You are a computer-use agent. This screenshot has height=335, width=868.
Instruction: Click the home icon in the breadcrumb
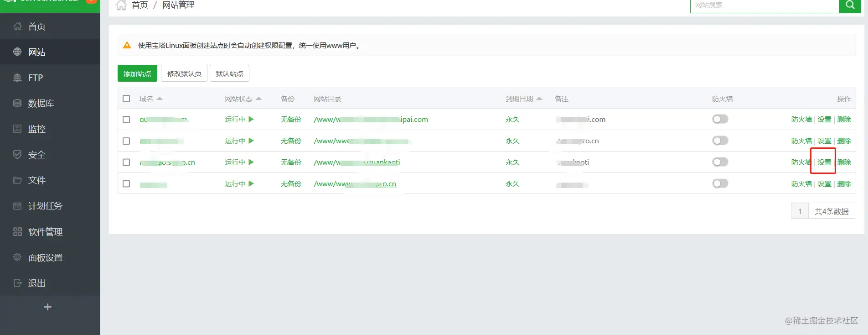[x=121, y=5]
